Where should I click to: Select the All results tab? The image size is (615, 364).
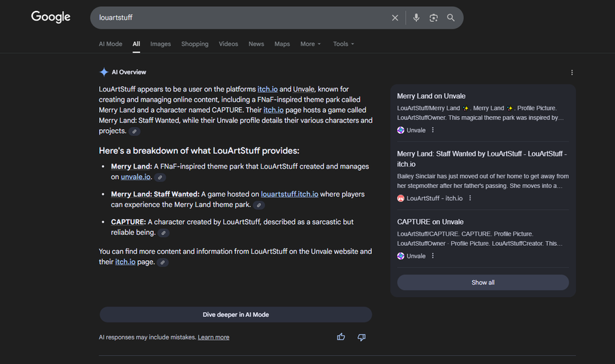click(x=136, y=44)
